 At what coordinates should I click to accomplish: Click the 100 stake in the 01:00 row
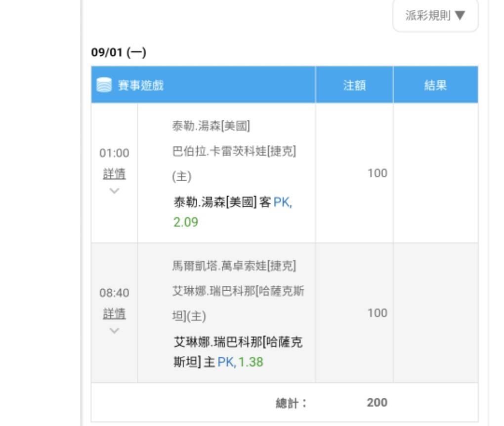click(x=377, y=173)
